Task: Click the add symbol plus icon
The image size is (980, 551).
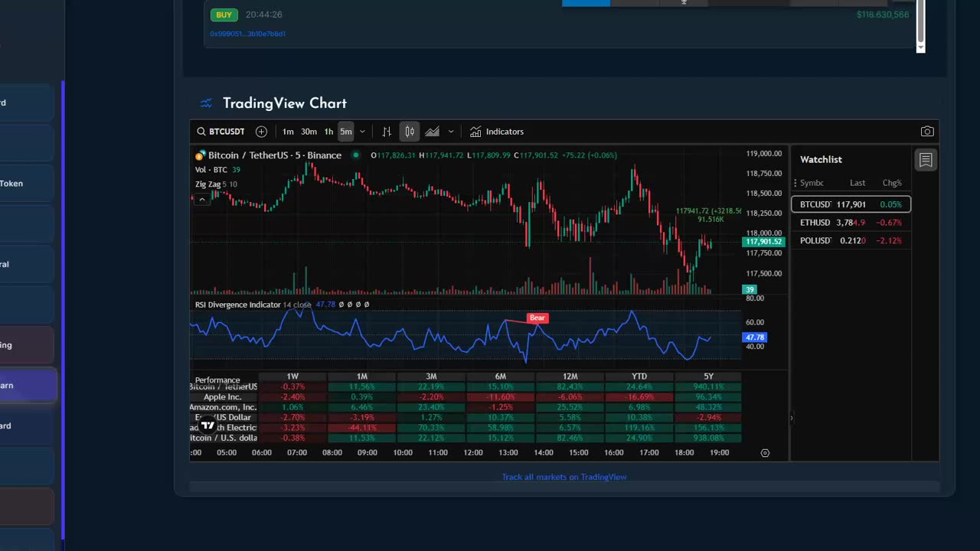Action: (x=261, y=132)
